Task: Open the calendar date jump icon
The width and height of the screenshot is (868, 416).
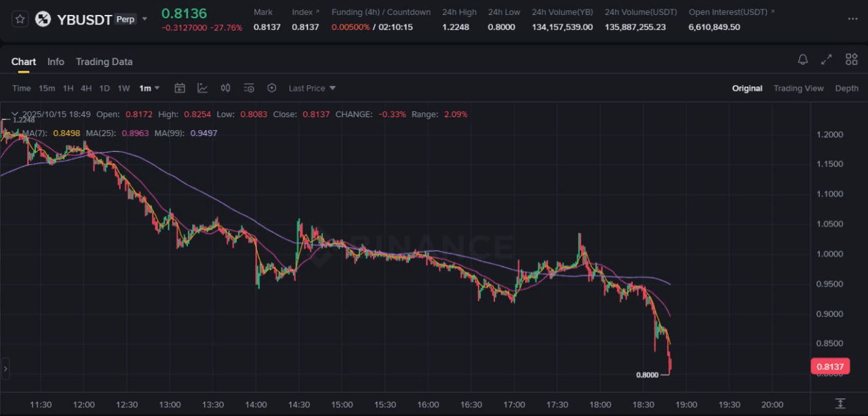Action: (180, 88)
